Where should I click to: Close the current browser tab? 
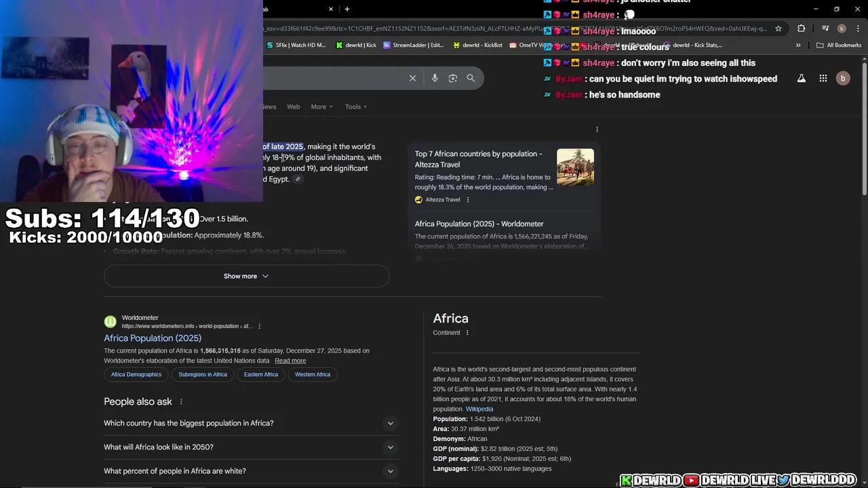tap(331, 9)
